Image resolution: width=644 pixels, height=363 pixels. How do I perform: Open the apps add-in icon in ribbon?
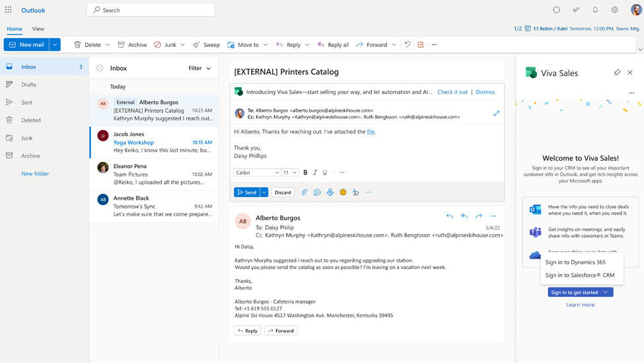pos(421,44)
